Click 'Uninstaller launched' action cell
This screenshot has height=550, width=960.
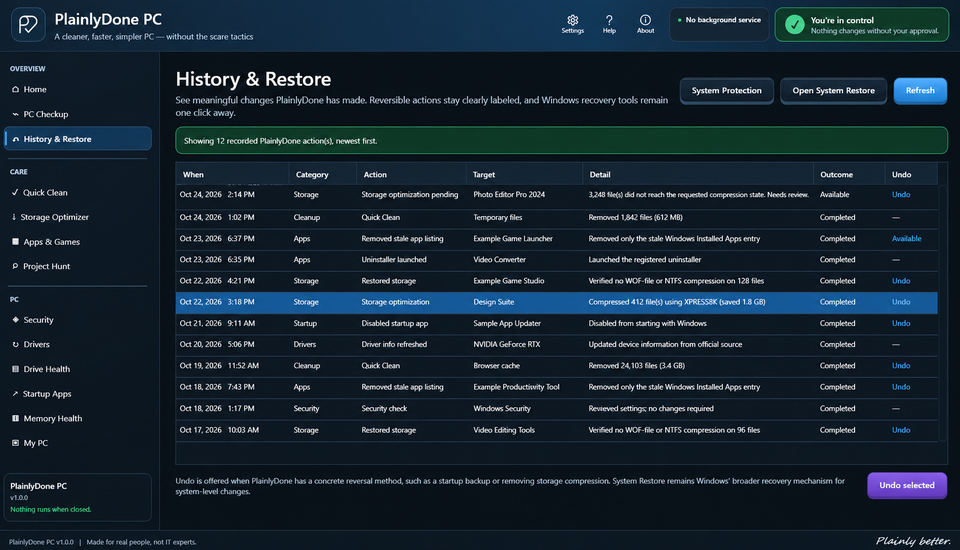(x=394, y=260)
